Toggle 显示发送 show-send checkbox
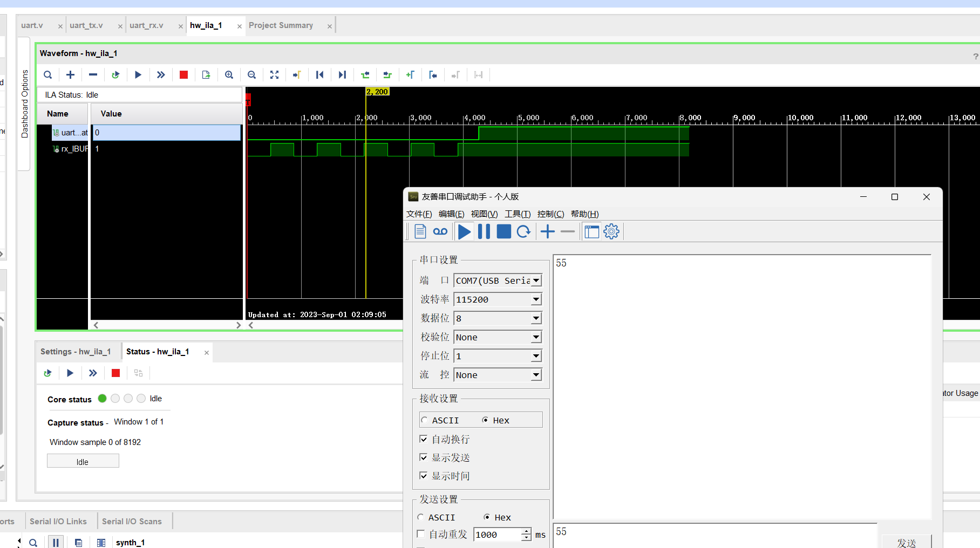The height and width of the screenshot is (548, 980). coord(424,457)
